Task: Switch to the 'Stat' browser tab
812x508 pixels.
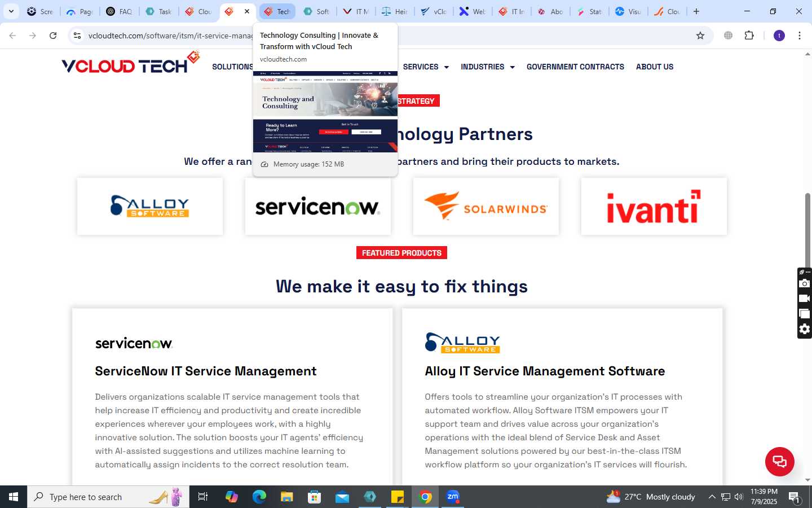Action: pyautogui.click(x=589, y=11)
